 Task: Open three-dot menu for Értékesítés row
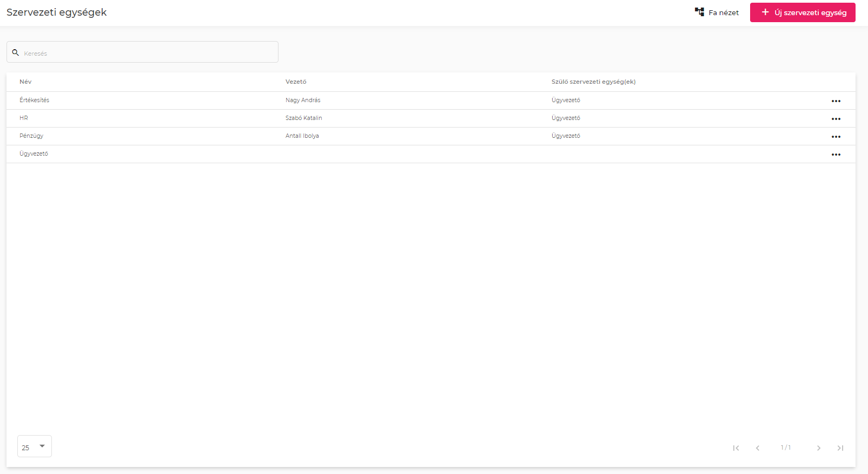(x=836, y=101)
